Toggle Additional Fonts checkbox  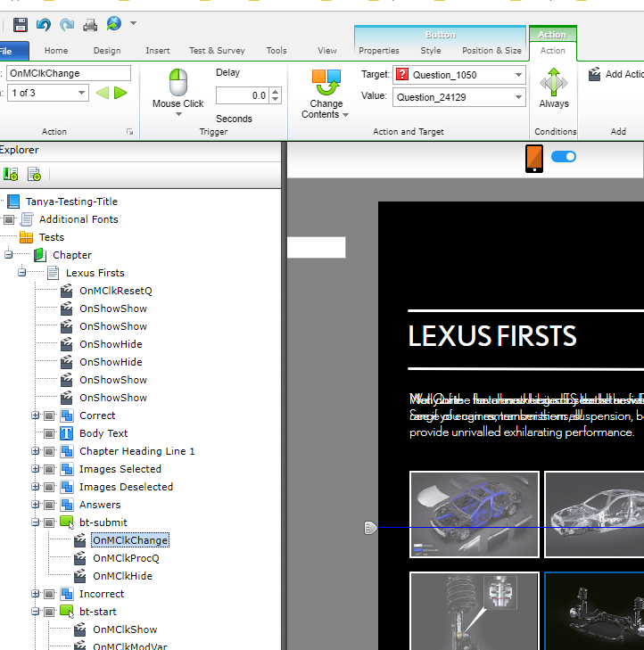[9, 219]
